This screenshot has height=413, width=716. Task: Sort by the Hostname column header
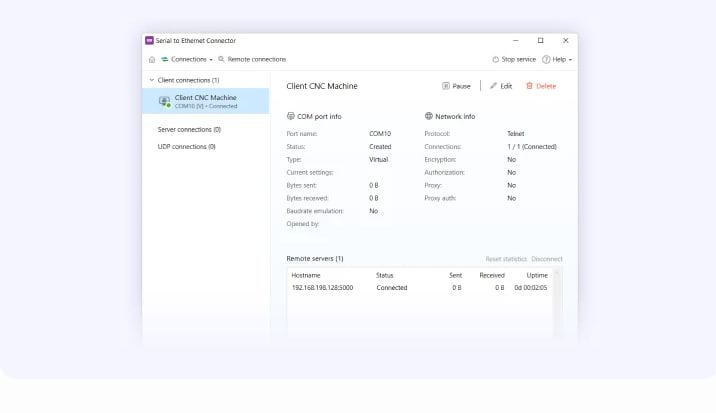coord(306,275)
